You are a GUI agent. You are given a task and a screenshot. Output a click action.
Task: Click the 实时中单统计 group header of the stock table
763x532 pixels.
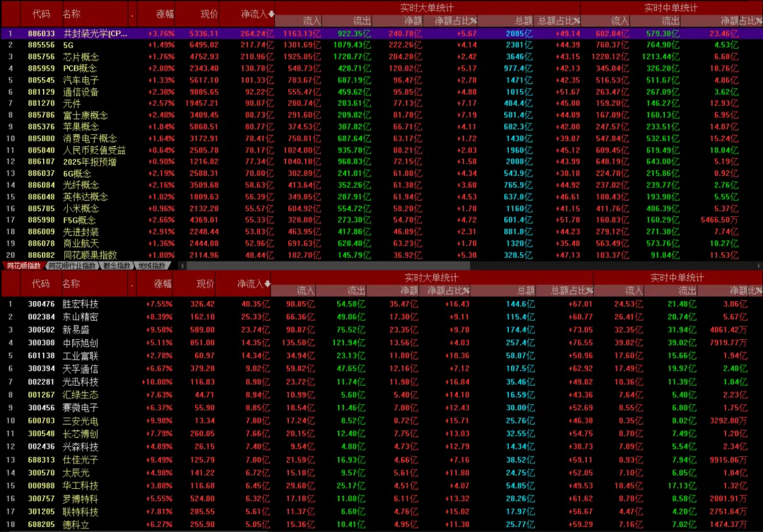pos(677,278)
